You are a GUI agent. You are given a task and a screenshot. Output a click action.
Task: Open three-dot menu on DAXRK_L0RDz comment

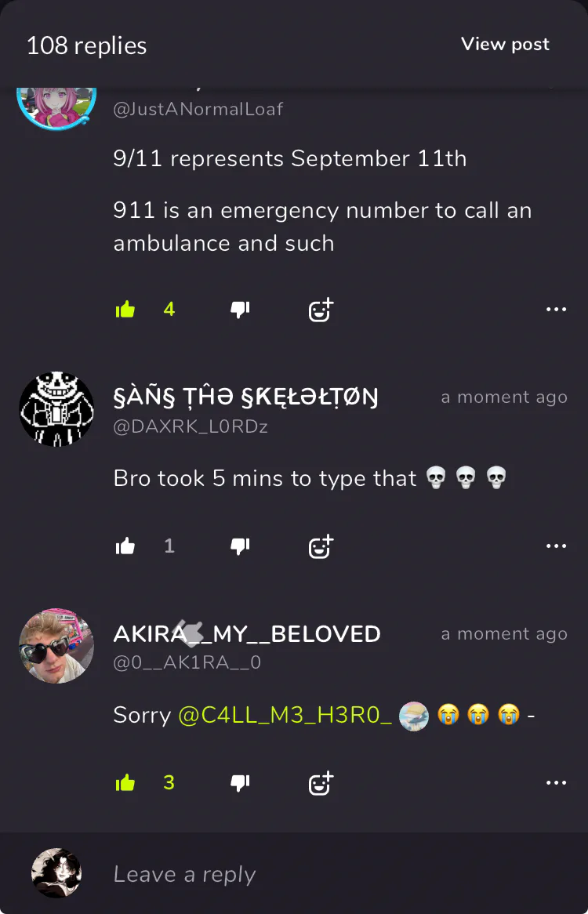click(556, 546)
